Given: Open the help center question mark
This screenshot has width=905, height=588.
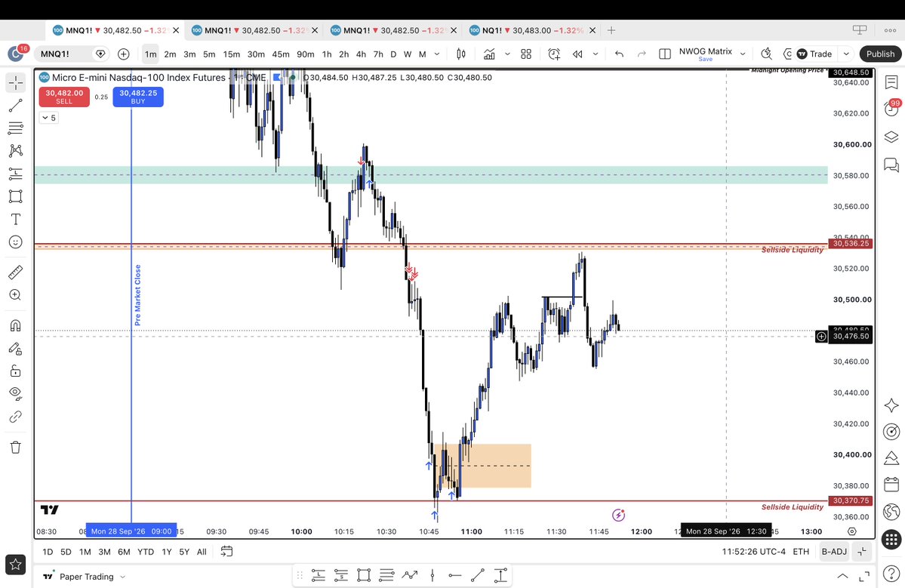Looking at the screenshot, I should [x=891, y=574].
